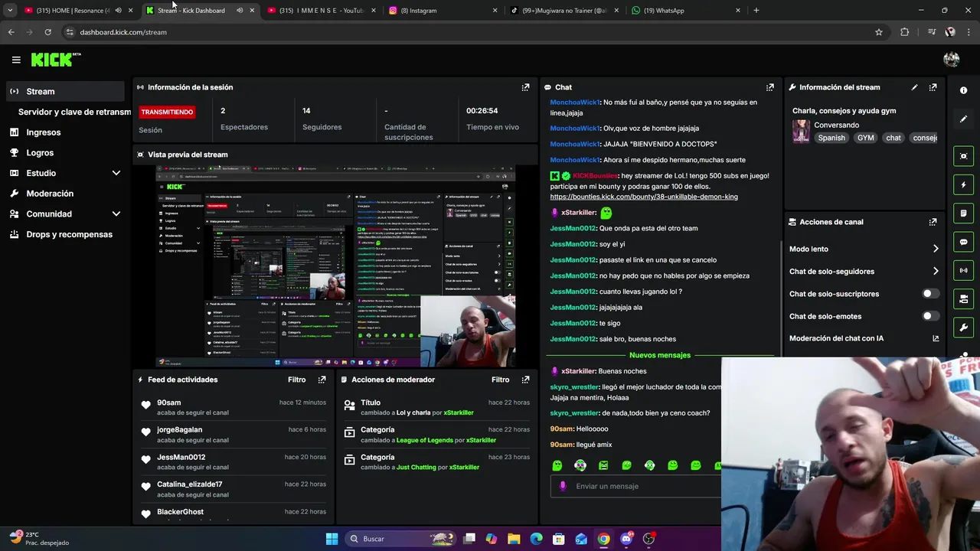Toggle the stream preview icon in the right rail
980x551 pixels.
pos(963,156)
